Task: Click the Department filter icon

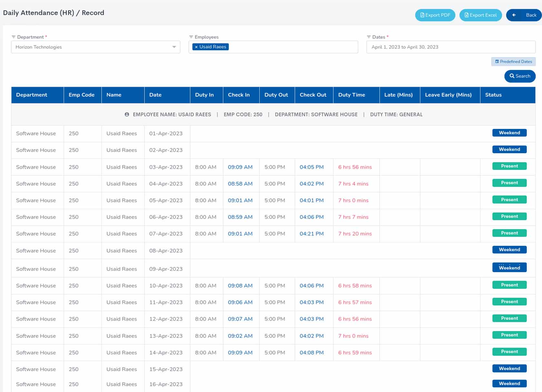Action: (x=14, y=37)
